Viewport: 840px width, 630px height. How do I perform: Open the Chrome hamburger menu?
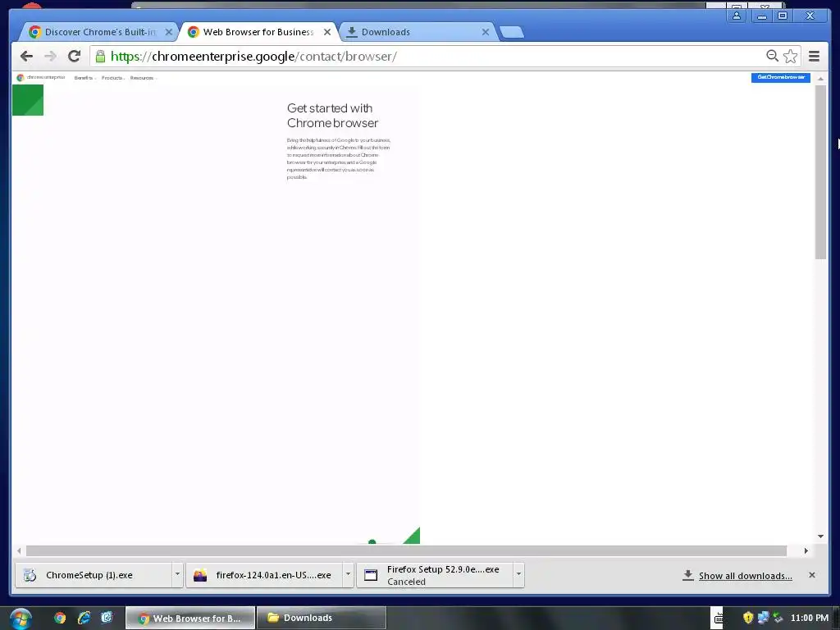tap(814, 57)
